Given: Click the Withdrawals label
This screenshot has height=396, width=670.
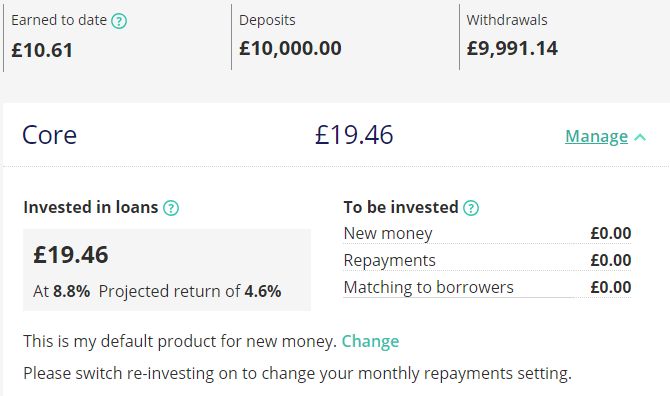Looking at the screenshot, I should (507, 20).
